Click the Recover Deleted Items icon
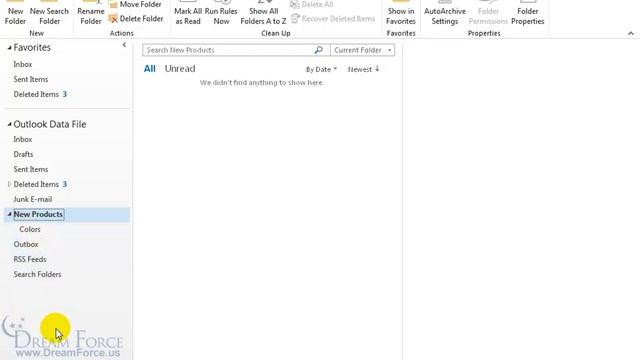The image size is (640, 360). click(x=296, y=19)
